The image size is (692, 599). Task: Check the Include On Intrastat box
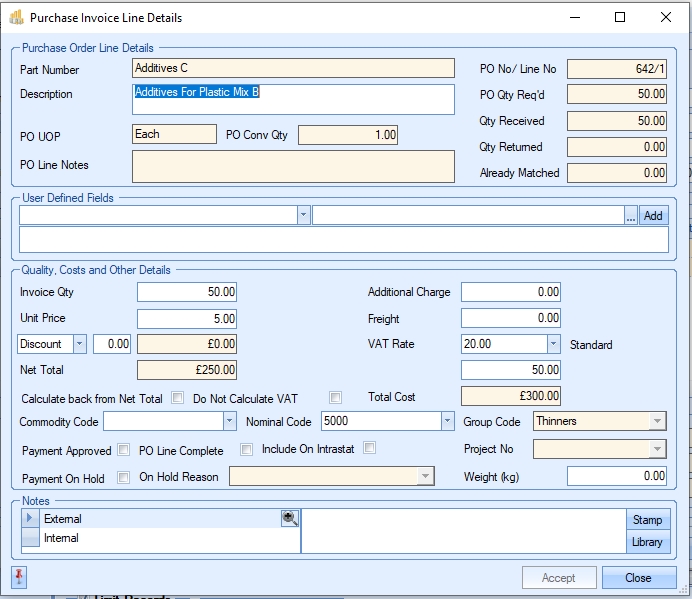369,448
